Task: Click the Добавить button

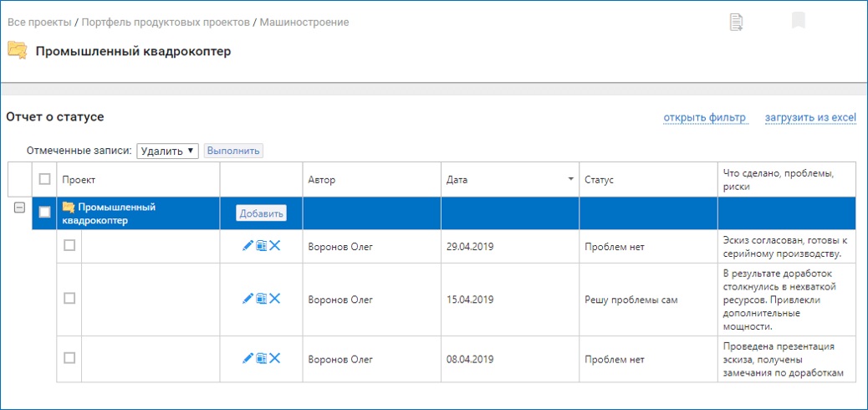Action: tap(261, 213)
